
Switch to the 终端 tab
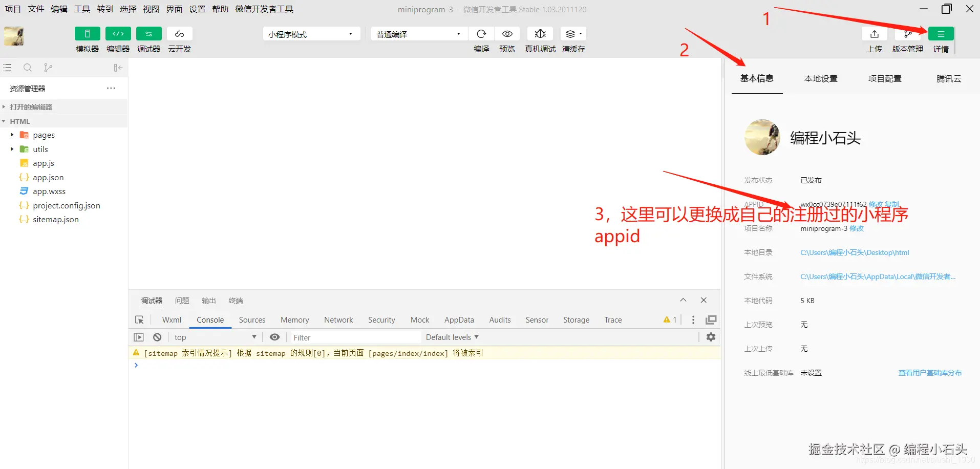pyautogui.click(x=236, y=301)
